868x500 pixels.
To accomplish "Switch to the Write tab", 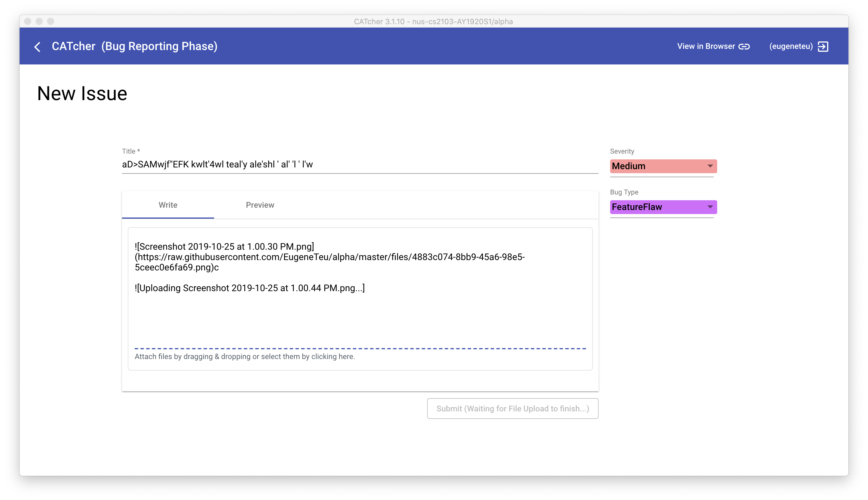I will (168, 205).
